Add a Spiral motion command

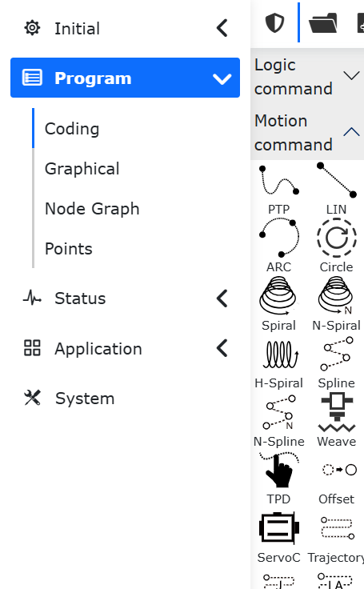(x=278, y=295)
